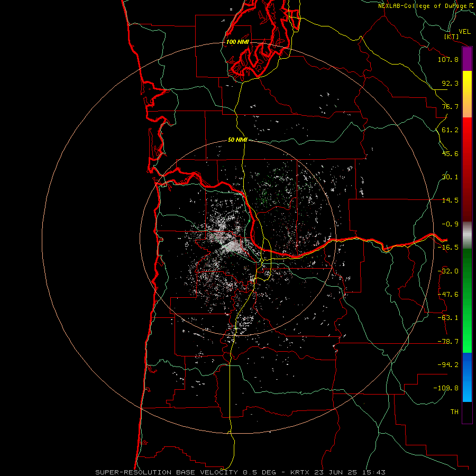
Task: Click the 100 NMI range ring label
Action: [x=237, y=42]
